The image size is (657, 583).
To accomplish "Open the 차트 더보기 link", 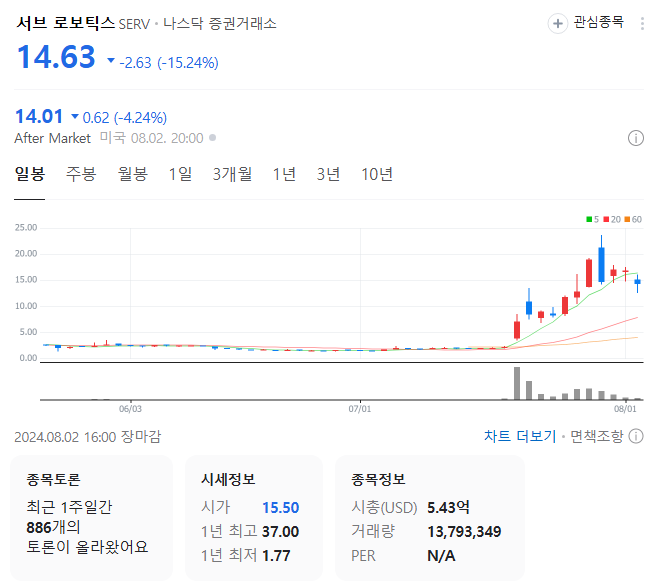I will 519,436.
